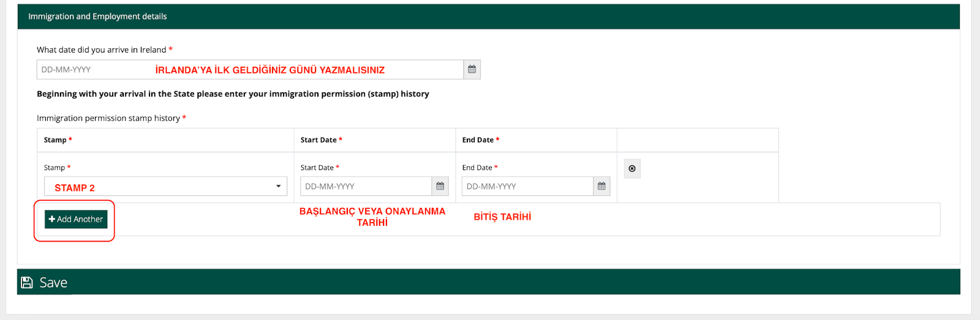Image resolution: width=980 pixels, height=320 pixels.
Task: Click the Add Another button
Action: pos(76,219)
